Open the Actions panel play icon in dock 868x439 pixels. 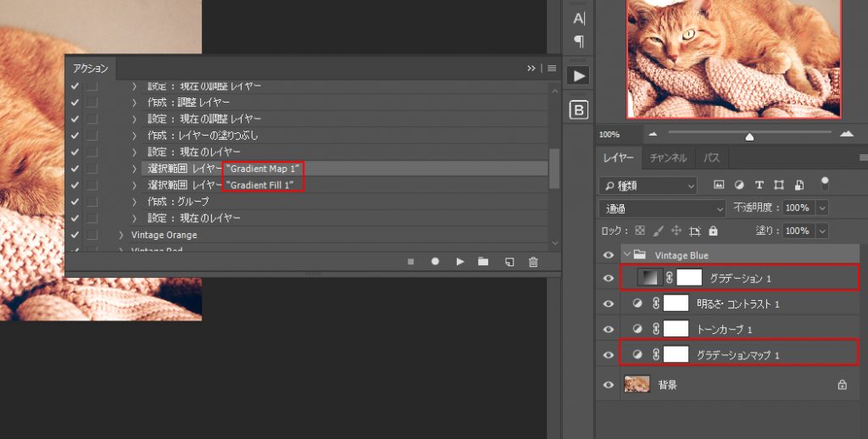pyautogui.click(x=578, y=75)
